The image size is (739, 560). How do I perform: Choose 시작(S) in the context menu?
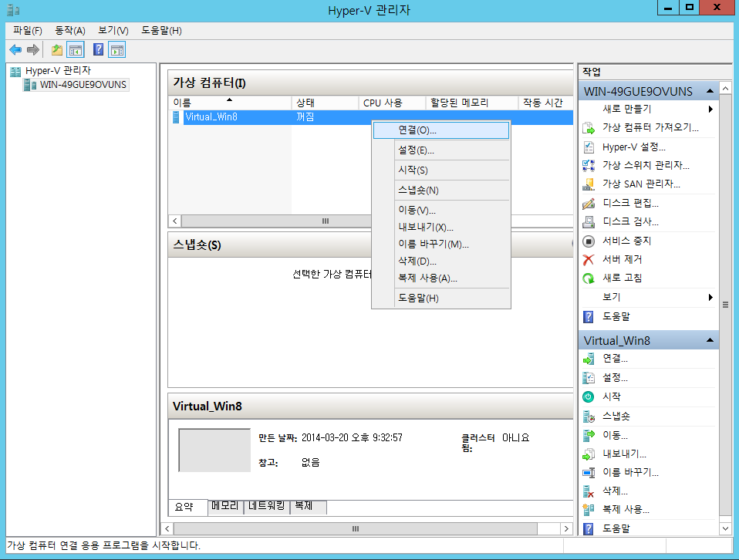441,170
